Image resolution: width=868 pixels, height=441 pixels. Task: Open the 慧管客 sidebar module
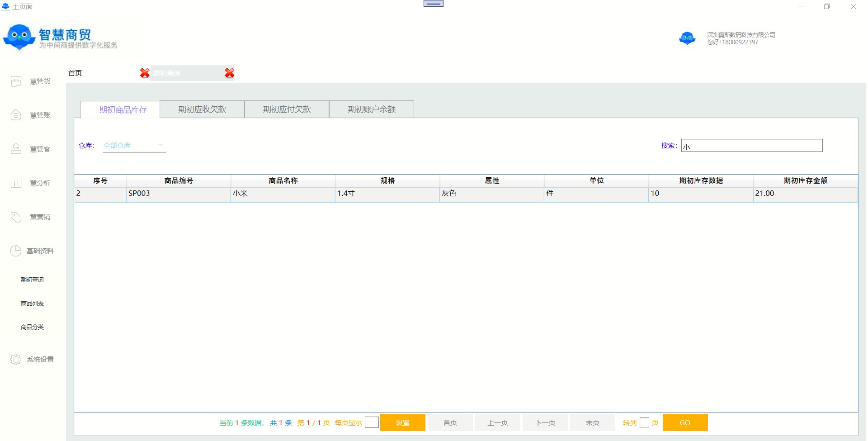pos(31,149)
